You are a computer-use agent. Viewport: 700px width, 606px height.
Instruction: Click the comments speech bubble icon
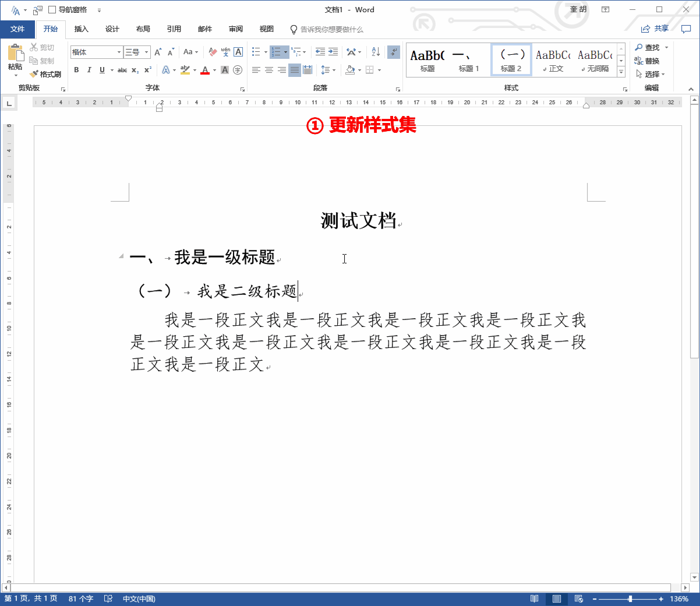click(686, 29)
